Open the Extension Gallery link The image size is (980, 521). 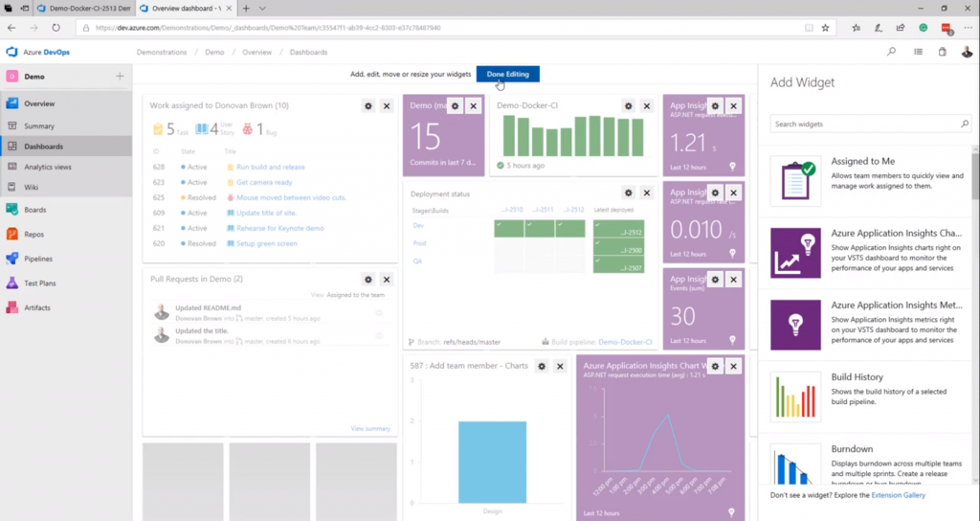(x=898, y=495)
